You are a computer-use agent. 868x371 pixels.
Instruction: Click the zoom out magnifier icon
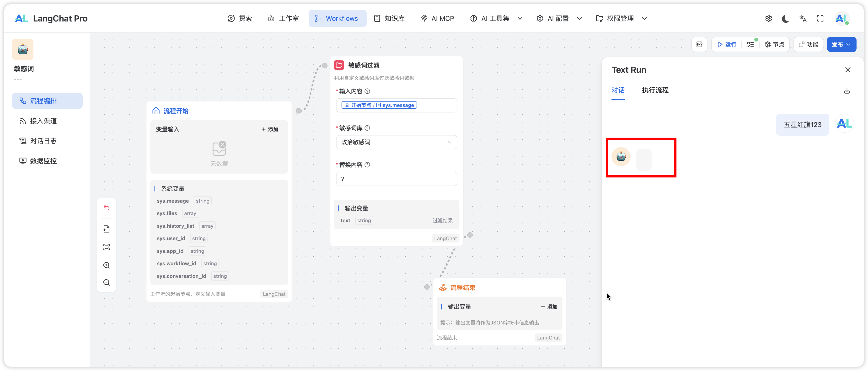[x=107, y=282]
